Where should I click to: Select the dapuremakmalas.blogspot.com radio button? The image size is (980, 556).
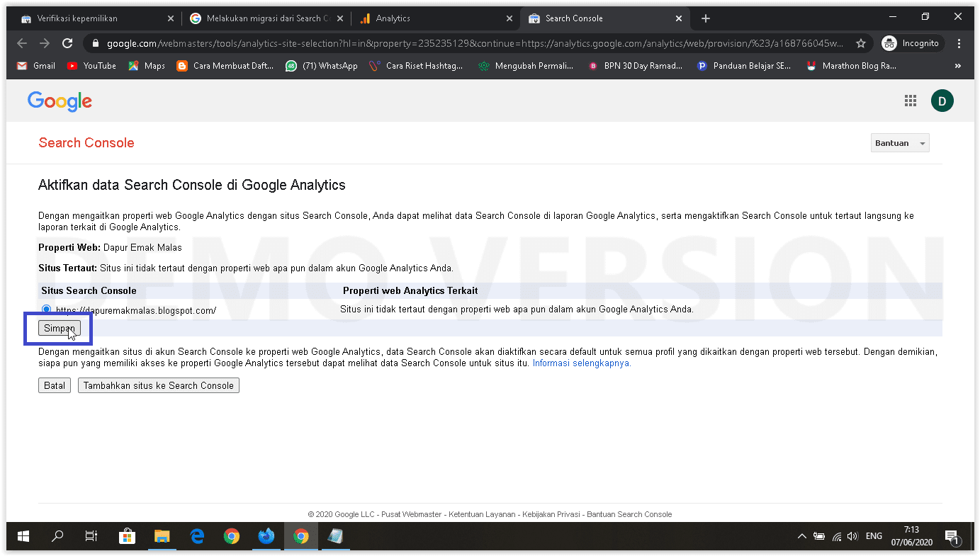47,309
